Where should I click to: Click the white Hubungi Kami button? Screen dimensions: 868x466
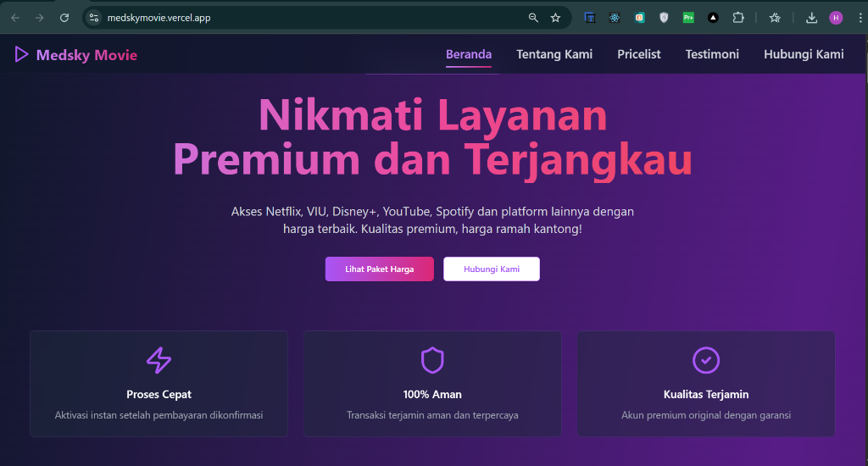pos(491,269)
